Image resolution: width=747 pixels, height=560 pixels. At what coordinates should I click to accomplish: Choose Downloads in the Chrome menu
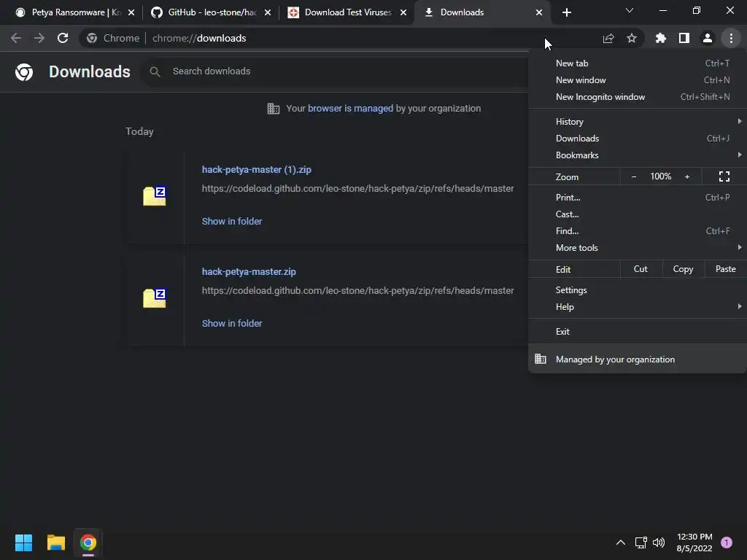pyautogui.click(x=638, y=138)
